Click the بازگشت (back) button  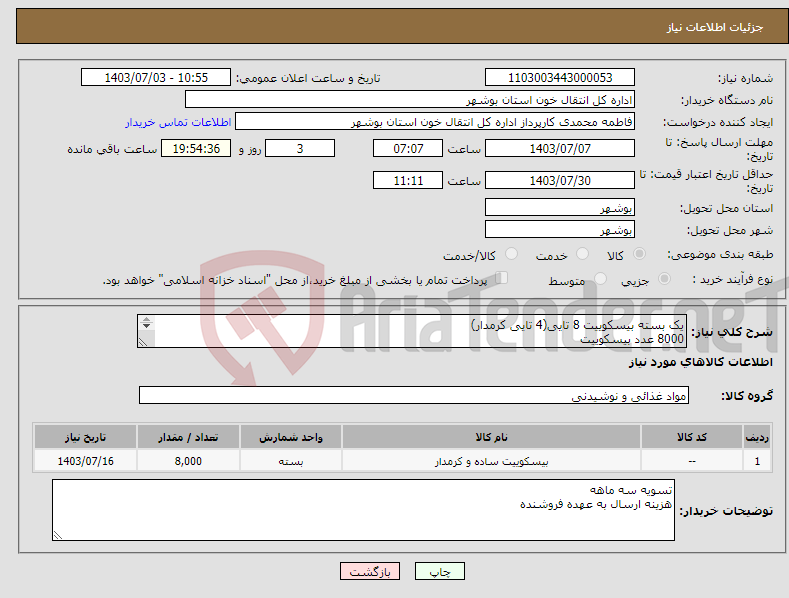coord(370,571)
